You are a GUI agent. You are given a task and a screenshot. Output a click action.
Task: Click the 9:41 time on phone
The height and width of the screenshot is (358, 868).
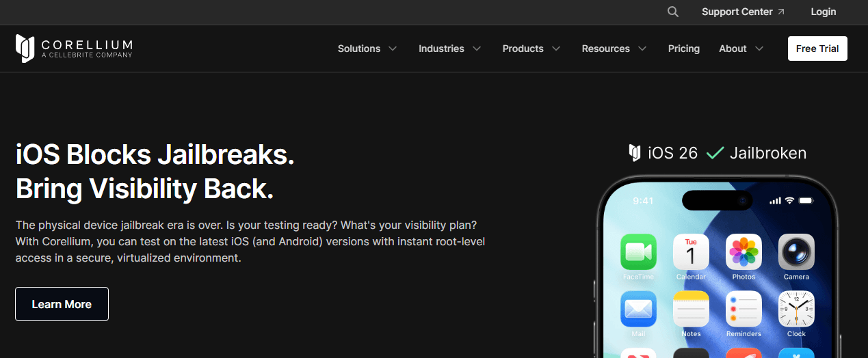pyautogui.click(x=643, y=201)
